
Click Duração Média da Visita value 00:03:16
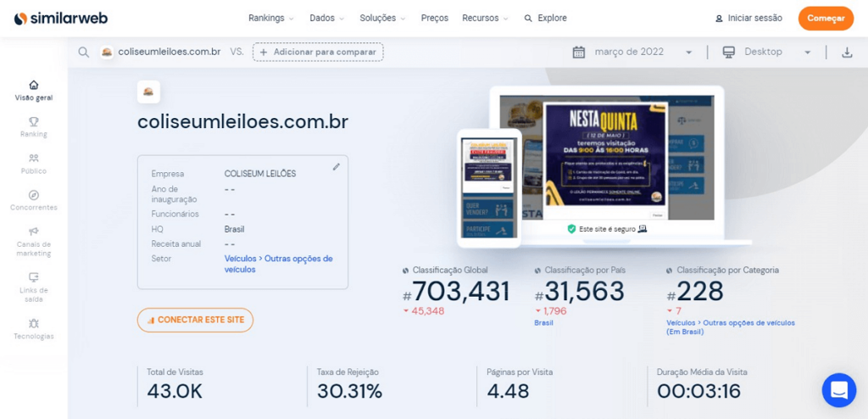click(698, 391)
